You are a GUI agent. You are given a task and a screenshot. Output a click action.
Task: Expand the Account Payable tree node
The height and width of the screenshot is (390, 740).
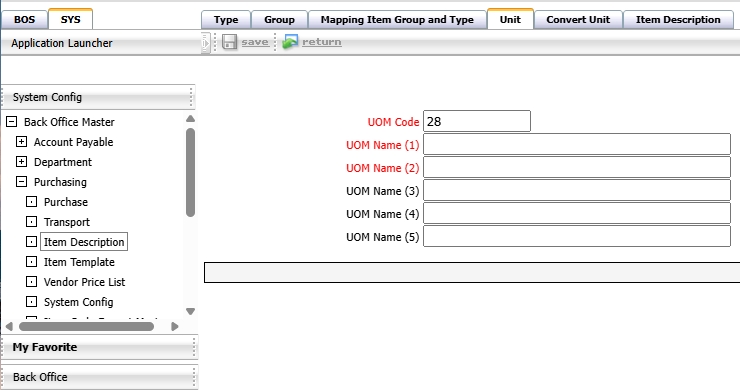(21, 142)
